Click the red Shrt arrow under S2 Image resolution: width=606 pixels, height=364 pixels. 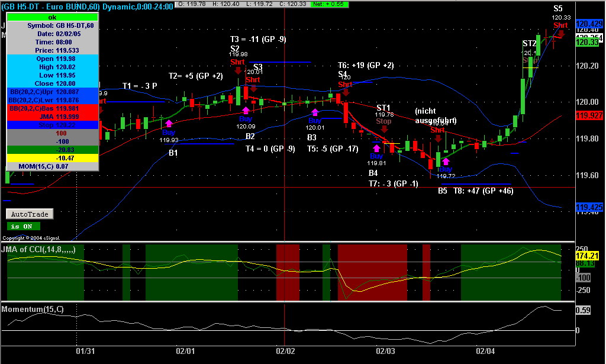[x=238, y=70]
